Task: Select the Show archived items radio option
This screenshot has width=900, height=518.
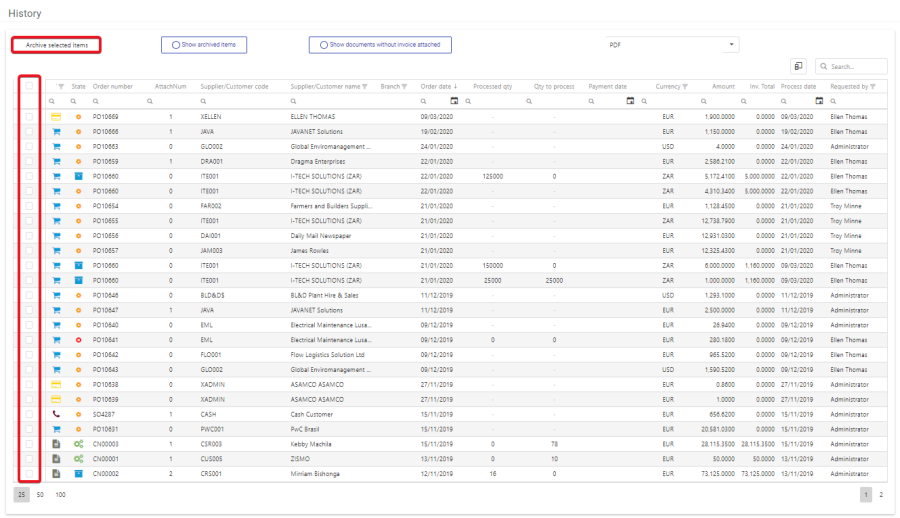Action: pos(204,45)
